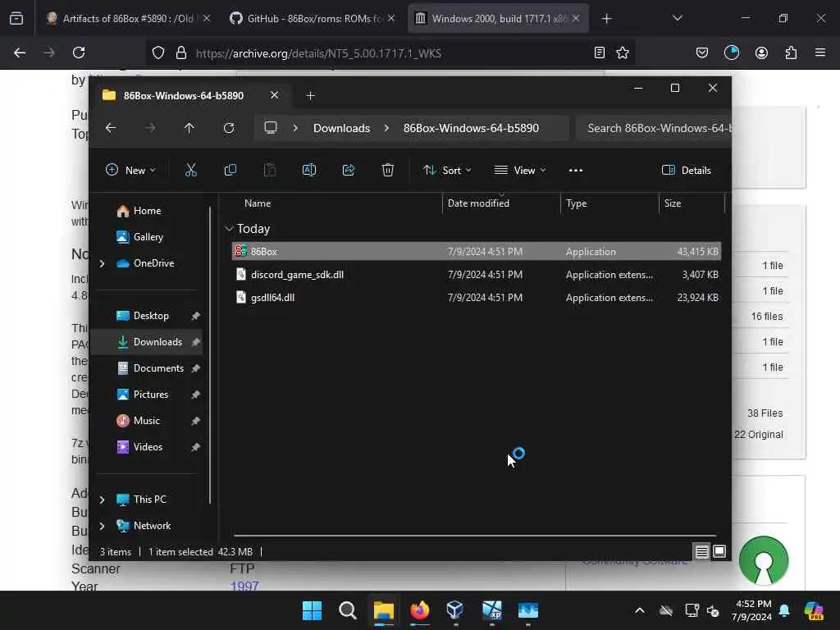Open the View dropdown

519,171
